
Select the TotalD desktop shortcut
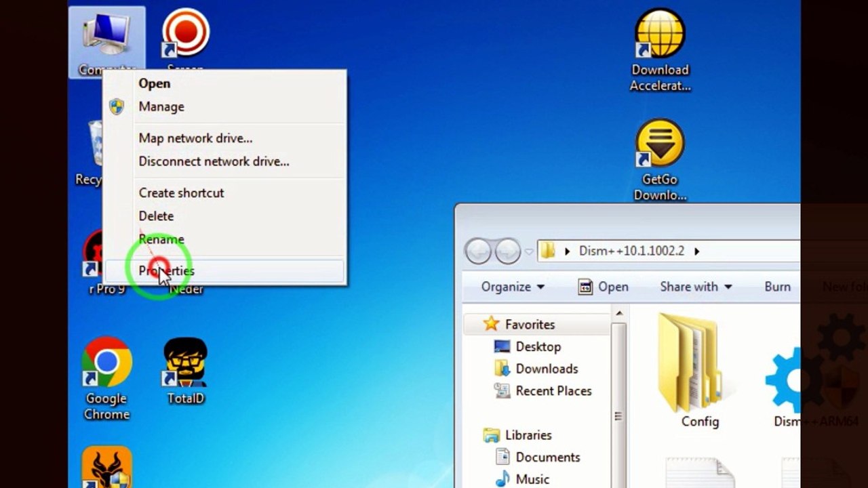pos(185,371)
